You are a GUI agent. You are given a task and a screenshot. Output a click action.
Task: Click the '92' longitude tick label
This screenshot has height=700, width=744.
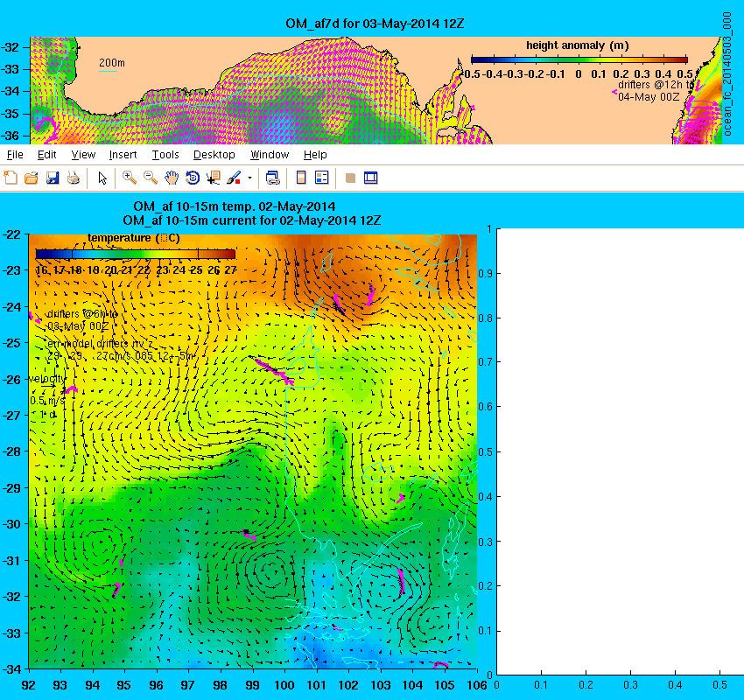tap(29, 685)
